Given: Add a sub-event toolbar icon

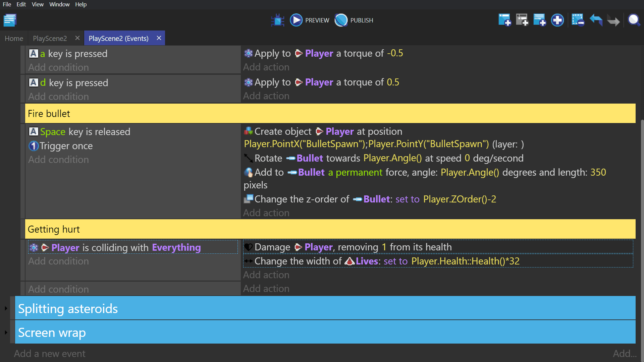Looking at the screenshot, I should point(522,20).
